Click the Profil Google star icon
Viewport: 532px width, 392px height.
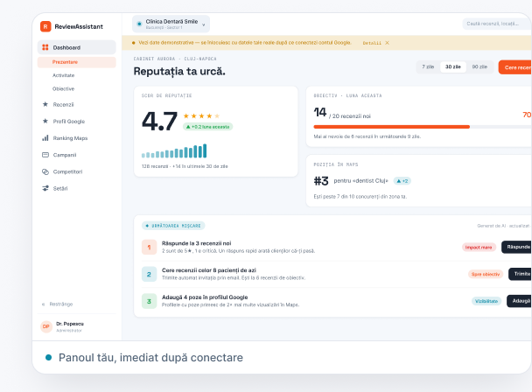click(x=45, y=121)
